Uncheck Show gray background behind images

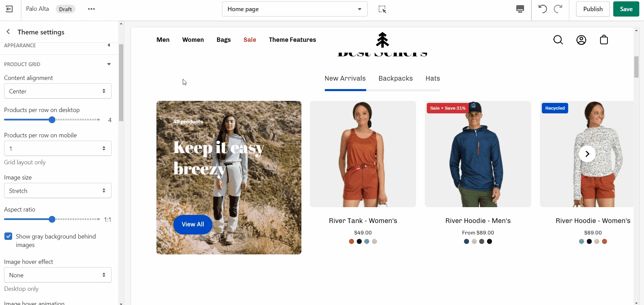(x=8, y=237)
